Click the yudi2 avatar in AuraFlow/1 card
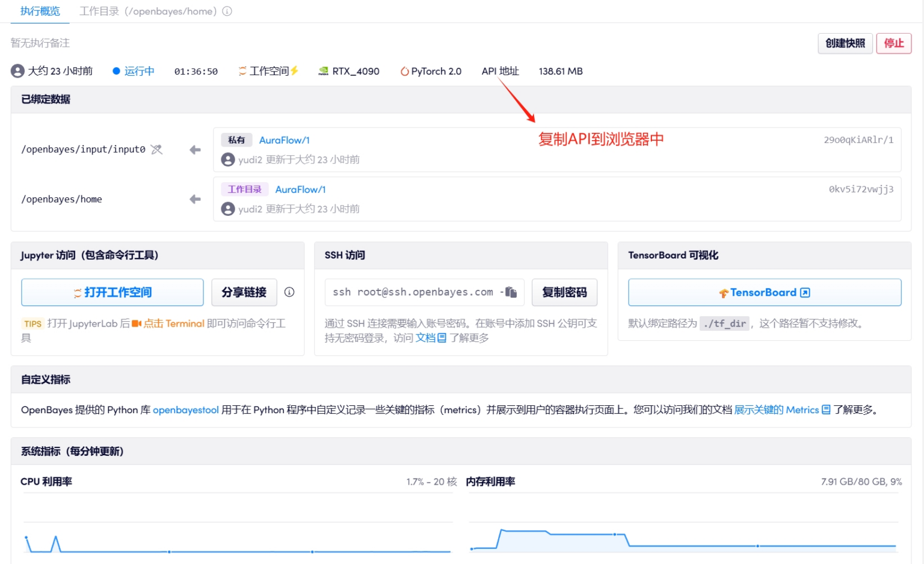The width and height of the screenshot is (924, 564). coord(227,159)
